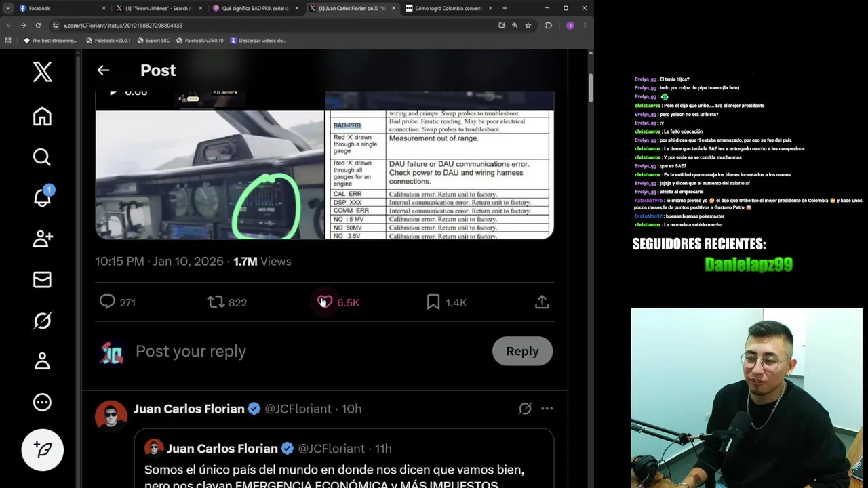View site information icon in address bar
Screen dimensions: 868x488
point(56,25)
